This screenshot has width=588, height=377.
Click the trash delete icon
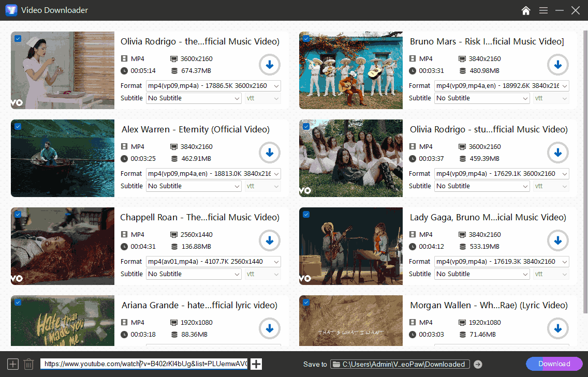(x=28, y=364)
